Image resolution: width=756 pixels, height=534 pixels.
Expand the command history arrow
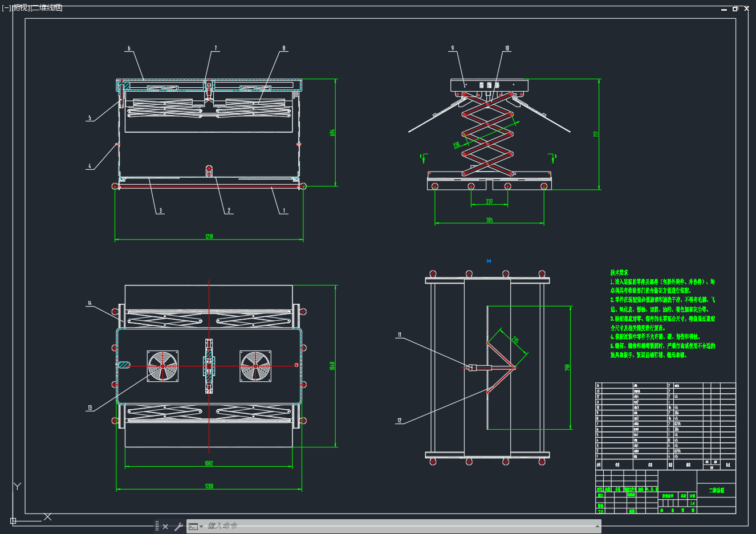pos(598,526)
